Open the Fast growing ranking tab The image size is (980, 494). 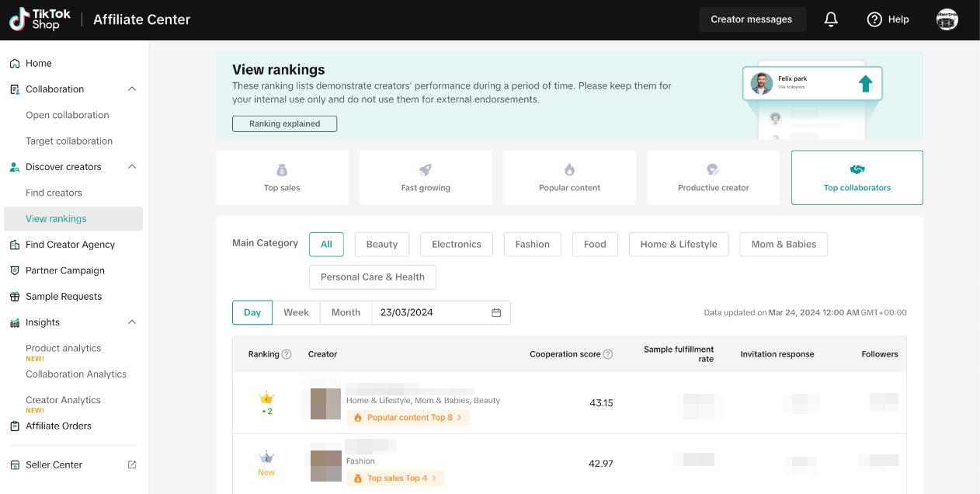pos(426,178)
